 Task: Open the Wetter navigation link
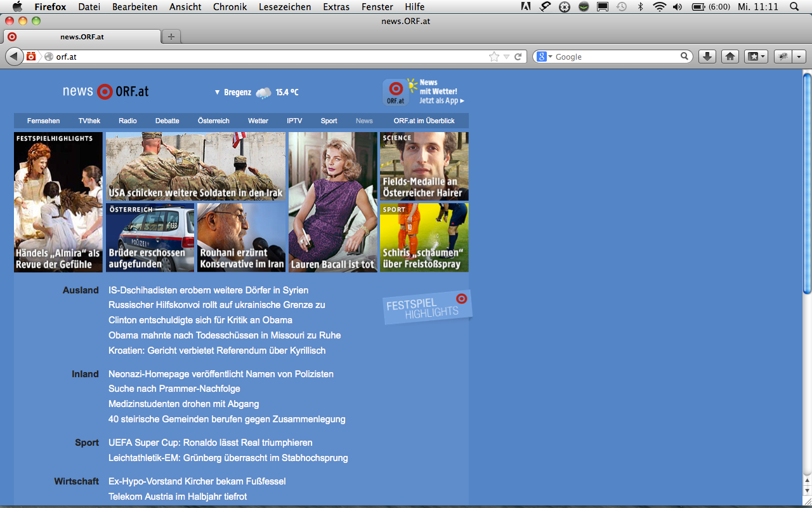pos(258,121)
